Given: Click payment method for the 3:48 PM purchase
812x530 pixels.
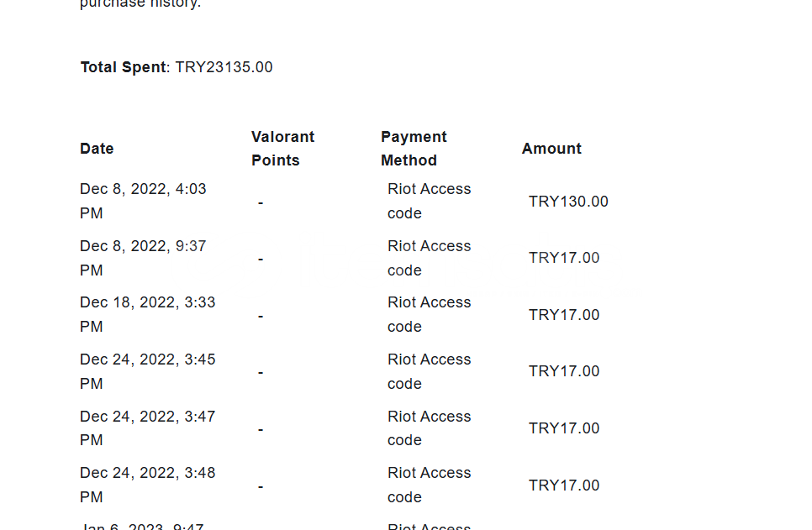Looking at the screenshot, I should 429,485.
